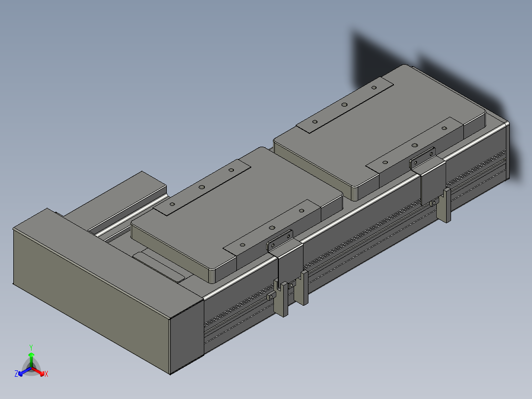Click the green Y axis of the triad
Image resolution: width=532 pixels, height=399 pixels.
tap(31, 359)
